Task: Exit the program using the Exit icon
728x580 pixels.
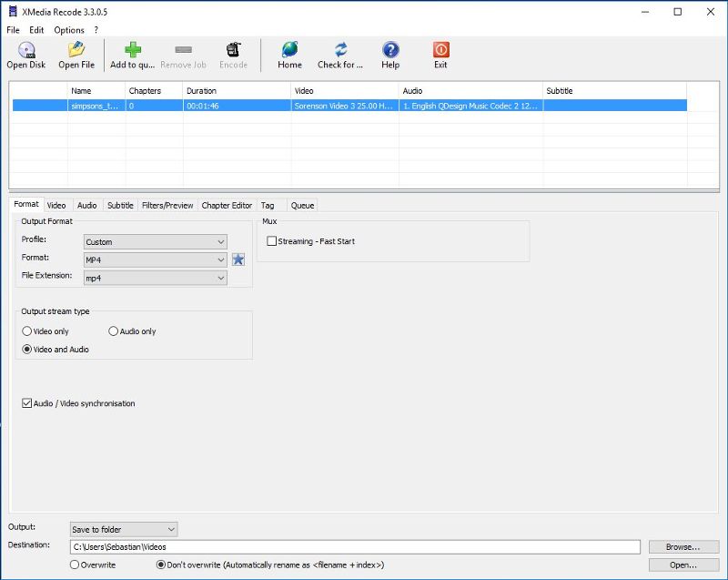Action: 440,55
